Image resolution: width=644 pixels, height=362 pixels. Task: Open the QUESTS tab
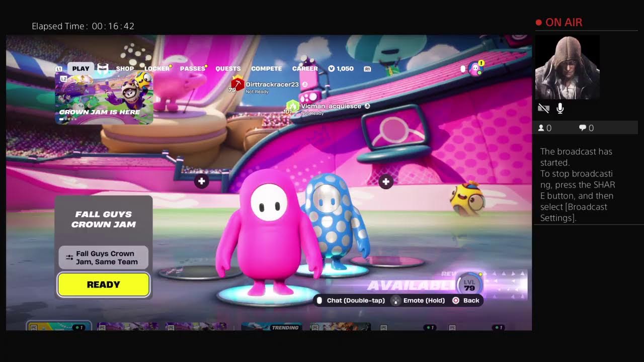click(228, 68)
